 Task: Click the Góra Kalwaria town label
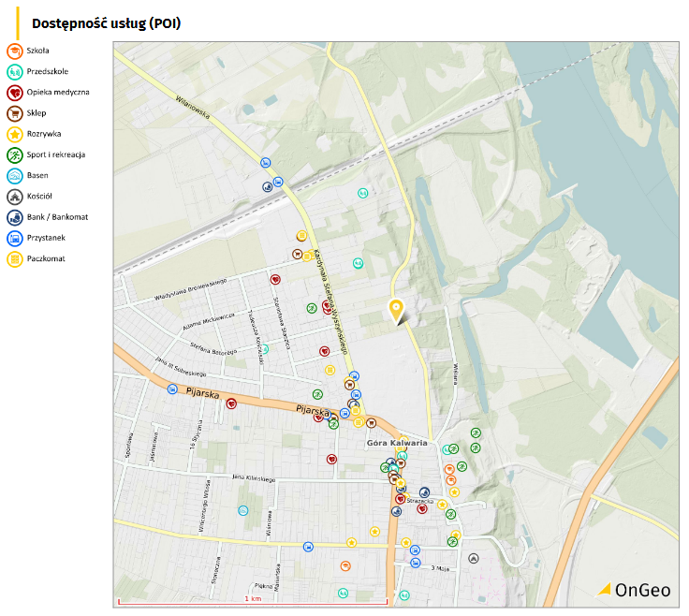(x=396, y=443)
